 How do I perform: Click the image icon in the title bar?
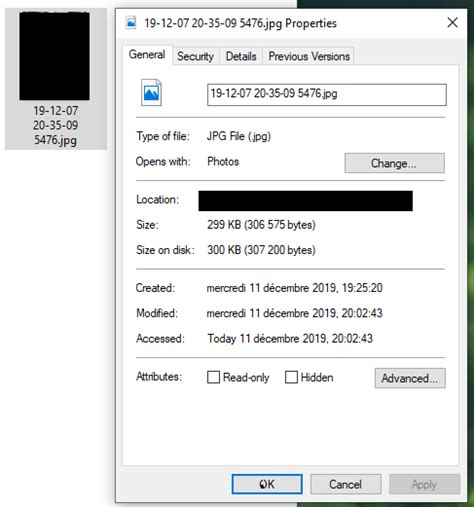[131, 23]
